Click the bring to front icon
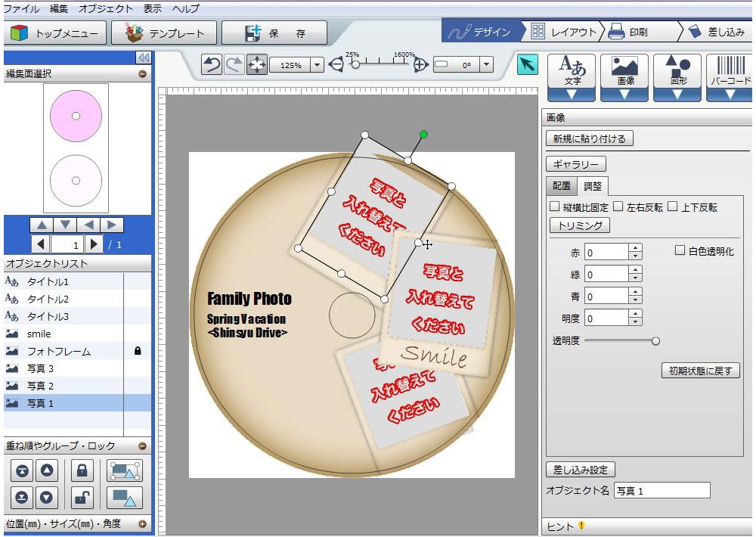 pos(23,470)
